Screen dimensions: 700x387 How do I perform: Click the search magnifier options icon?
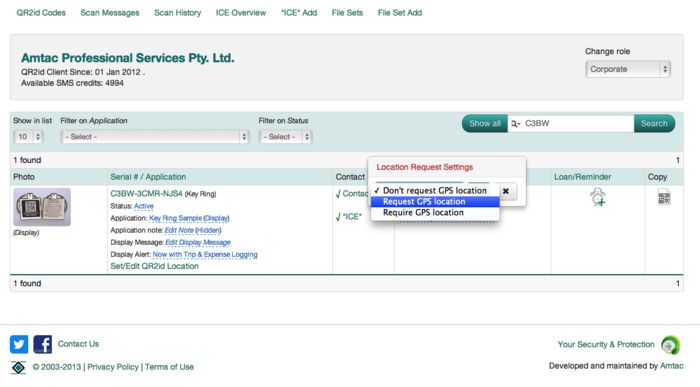(x=516, y=124)
